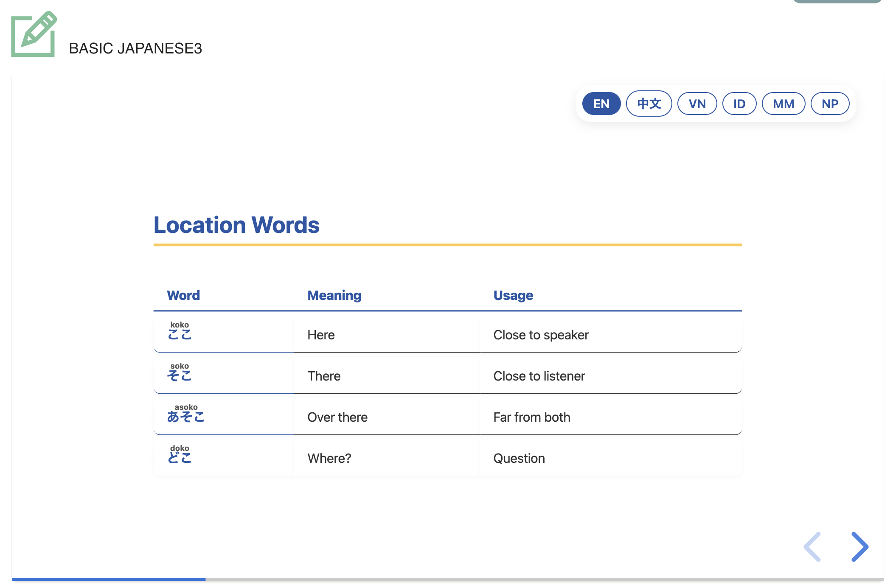Screen dimensions: 893x588
Task: Go to next slide arrow
Action: [860, 547]
